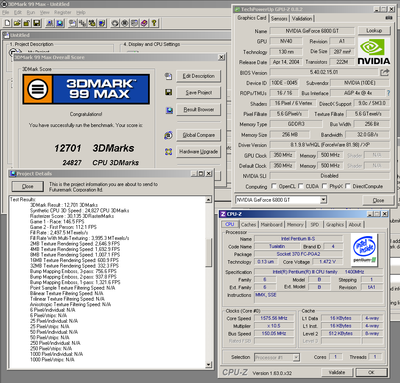Select the Graphics Card tab in GPU-Z
Screen dimensions: 400x383
[252, 18]
